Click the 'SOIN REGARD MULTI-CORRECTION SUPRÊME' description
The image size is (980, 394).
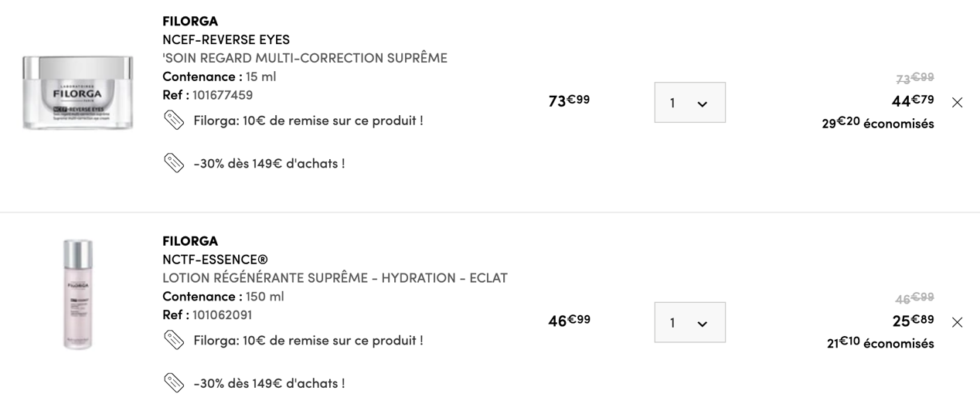pos(305,58)
